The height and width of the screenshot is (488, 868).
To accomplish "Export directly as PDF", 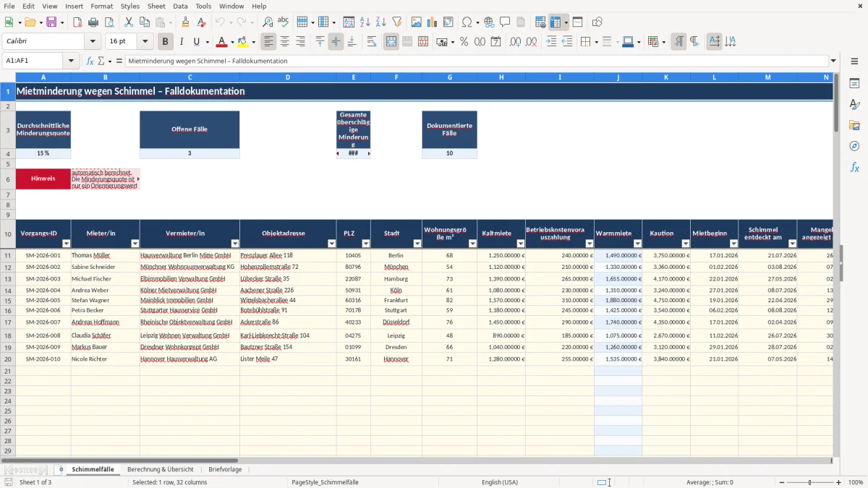I will tap(77, 22).
